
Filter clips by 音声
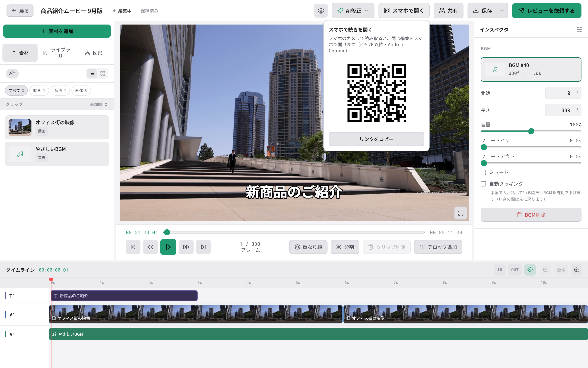(60, 90)
